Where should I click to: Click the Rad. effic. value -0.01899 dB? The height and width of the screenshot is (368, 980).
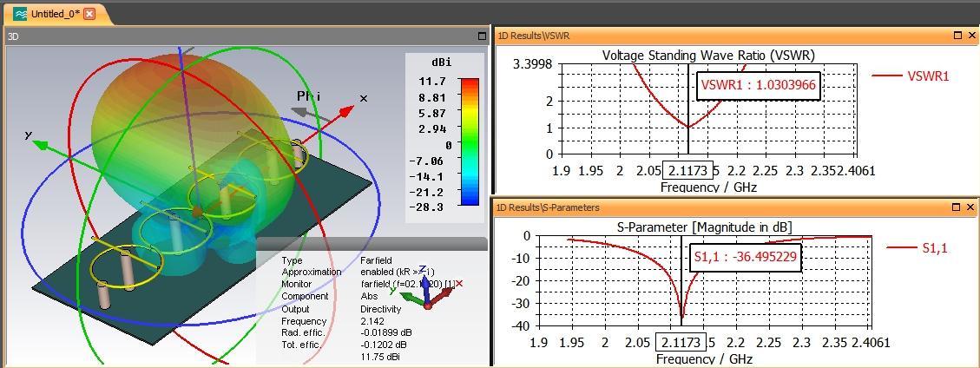coord(386,332)
